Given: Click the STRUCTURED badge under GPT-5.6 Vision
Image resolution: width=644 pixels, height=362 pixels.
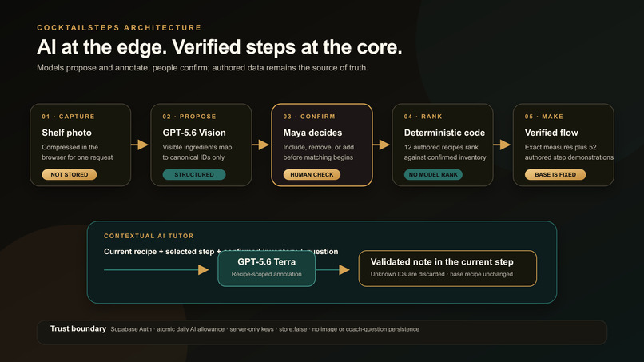Looking at the screenshot, I should pos(194,175).
